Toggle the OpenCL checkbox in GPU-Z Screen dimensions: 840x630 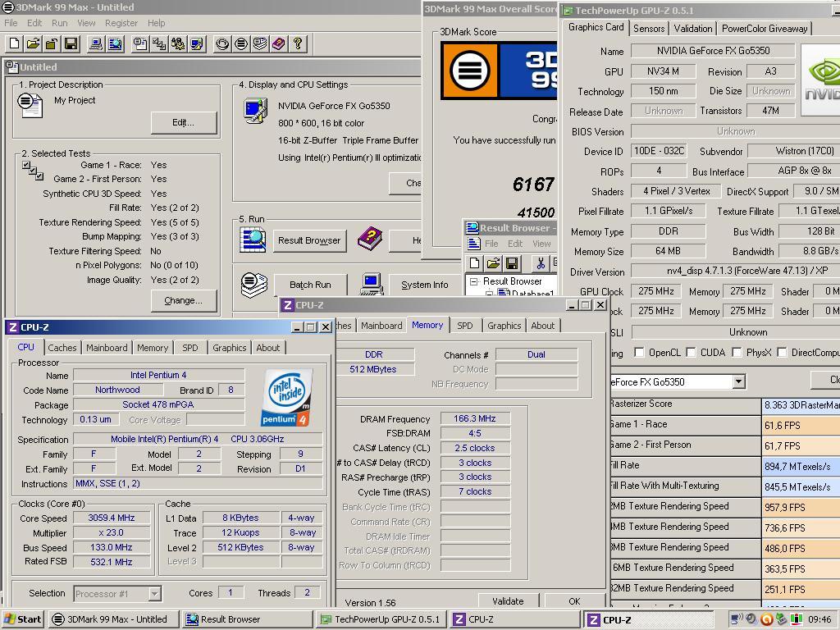pos(638,353)
